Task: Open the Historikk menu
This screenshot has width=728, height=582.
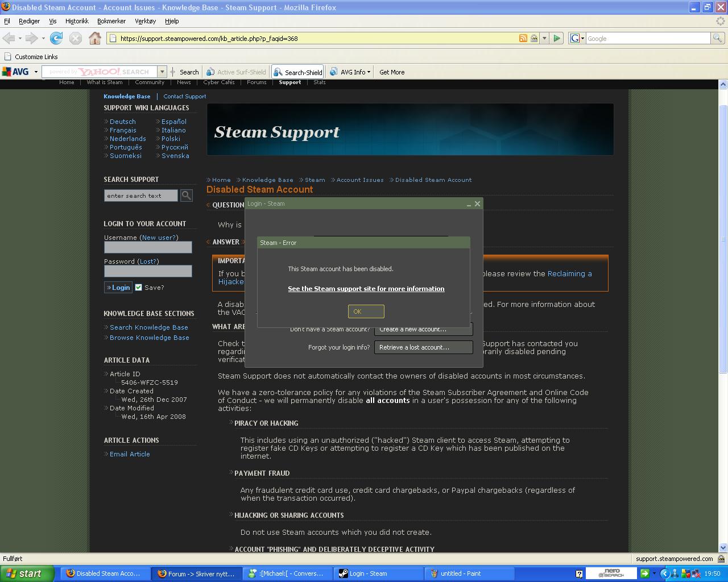Action: (x=77, y=21)
